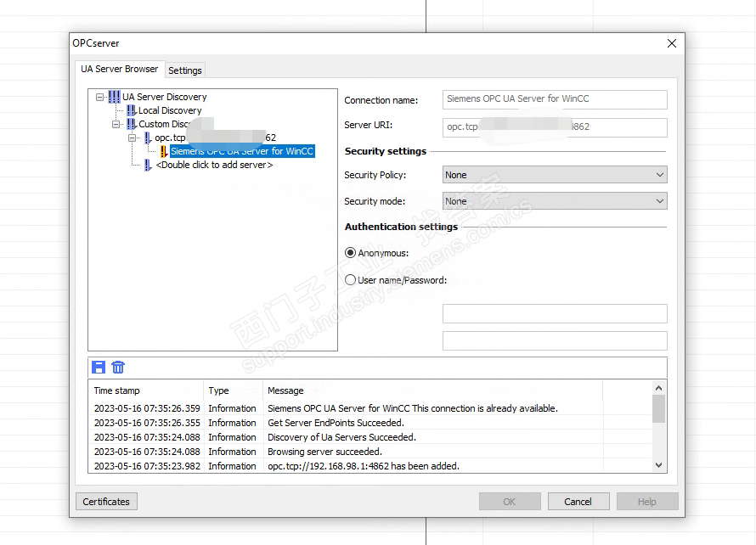
Task: Click the Server URI input field
Action: click(555, 127)
